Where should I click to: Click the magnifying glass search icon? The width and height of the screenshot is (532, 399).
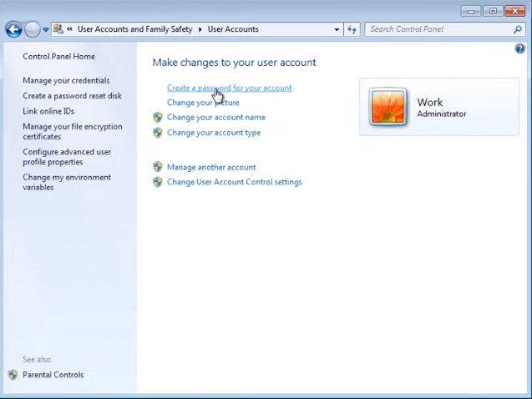[x=518, y=29]
